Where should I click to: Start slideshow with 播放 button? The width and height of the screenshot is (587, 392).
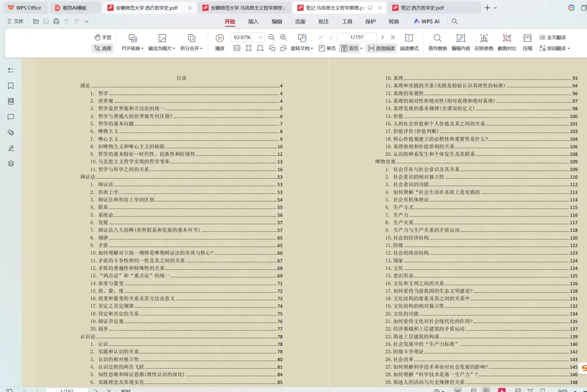220,43
